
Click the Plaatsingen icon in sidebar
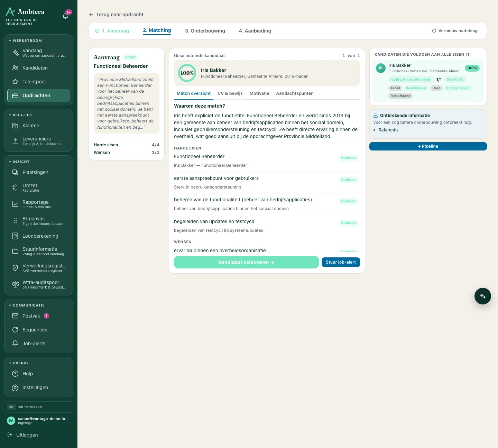(15, 172)
